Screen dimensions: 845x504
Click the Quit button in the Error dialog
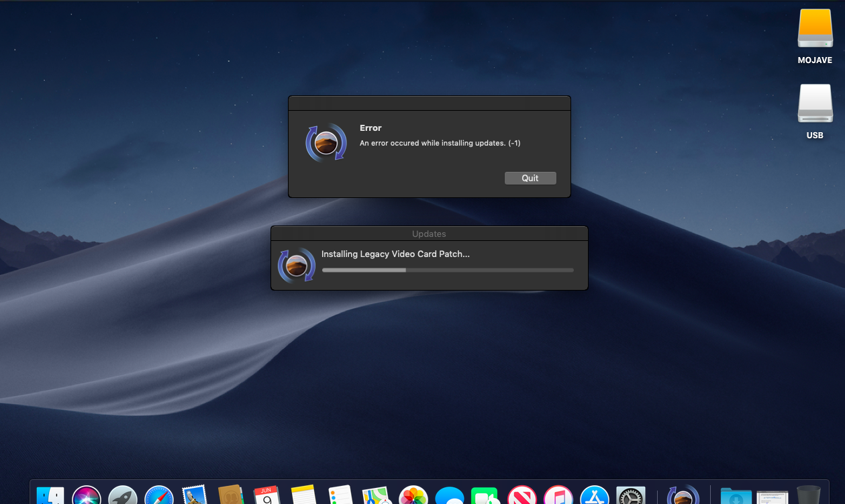pos(530,178)
